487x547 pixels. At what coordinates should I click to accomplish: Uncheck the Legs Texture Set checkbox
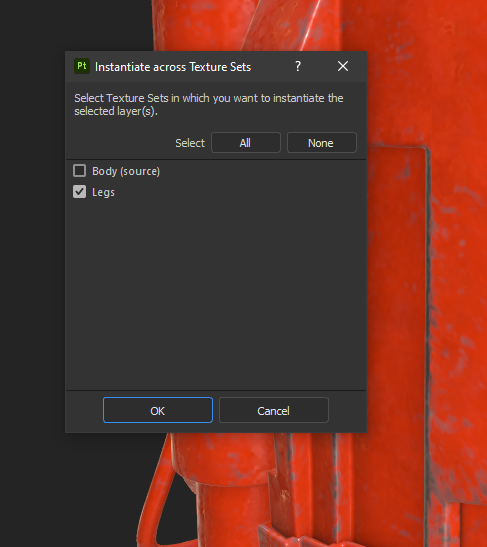(80, 192)
